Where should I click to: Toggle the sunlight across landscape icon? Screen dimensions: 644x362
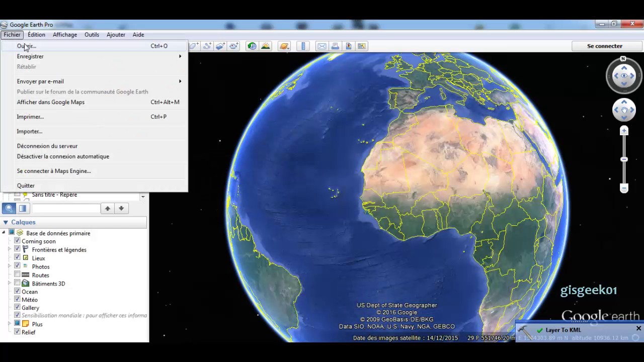(266, 46)
